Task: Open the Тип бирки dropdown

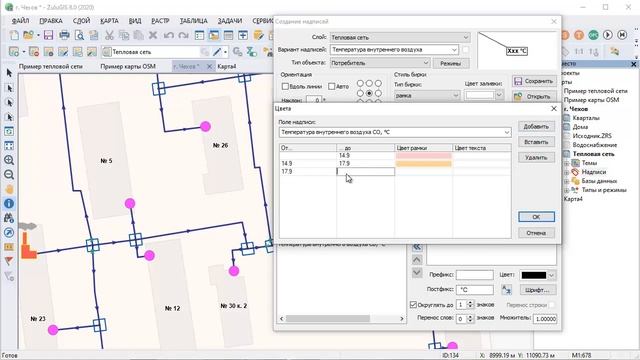Action: tap(456, 96)
